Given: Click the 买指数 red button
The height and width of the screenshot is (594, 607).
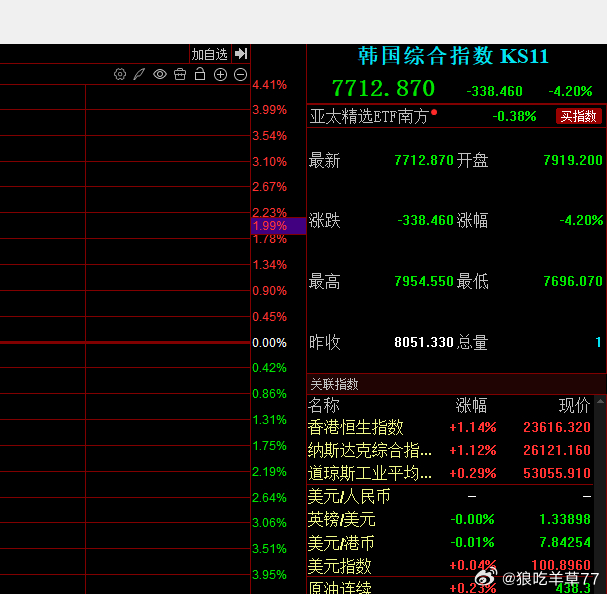Looking at the screenshot, I should tap(579, 116).
